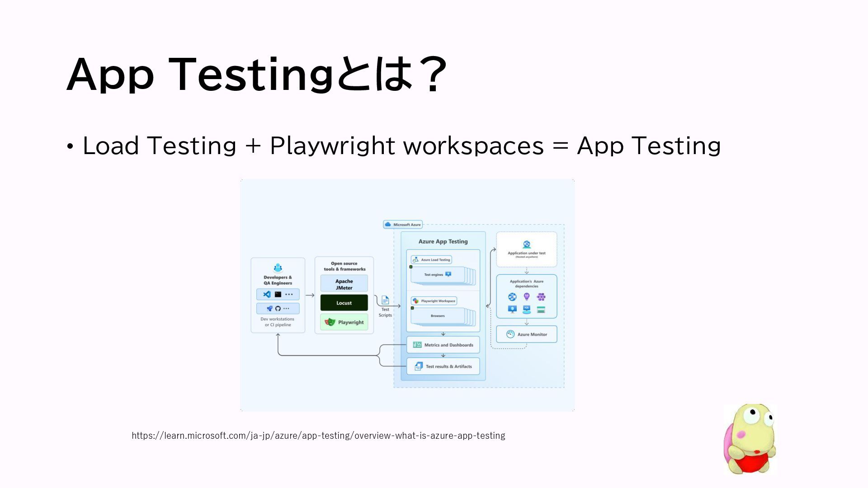Click the dark Locust box

pyautogui.click(x=344, y=303)
